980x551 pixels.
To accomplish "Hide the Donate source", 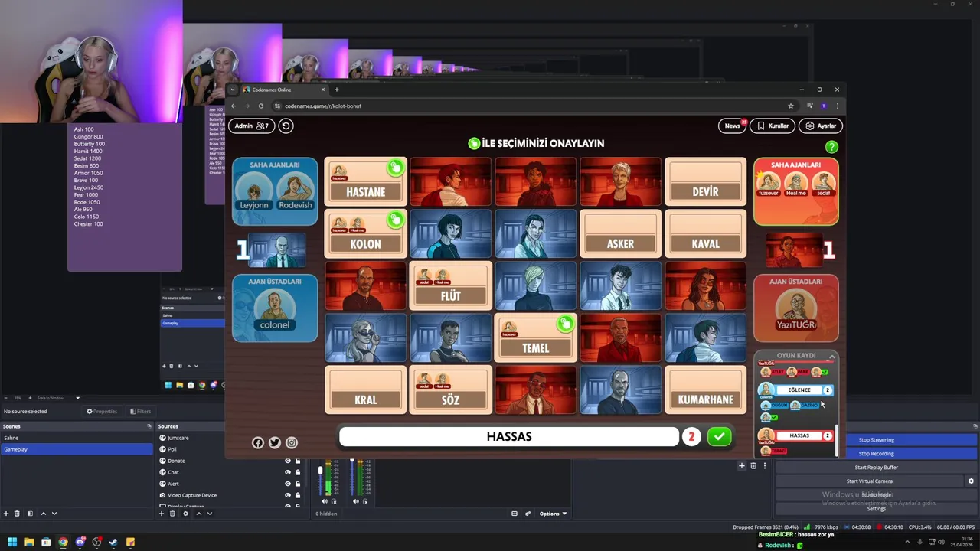I will point(288,461).
